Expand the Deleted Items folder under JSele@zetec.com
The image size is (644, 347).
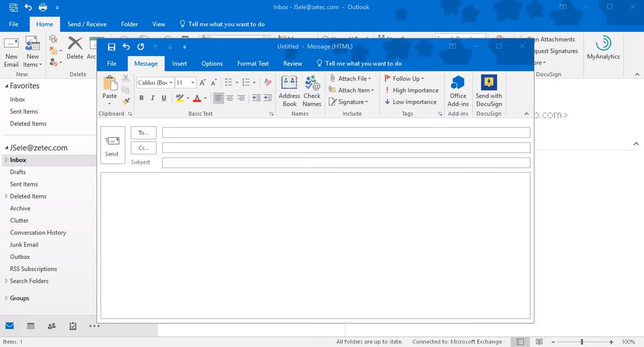coord(6,196)
